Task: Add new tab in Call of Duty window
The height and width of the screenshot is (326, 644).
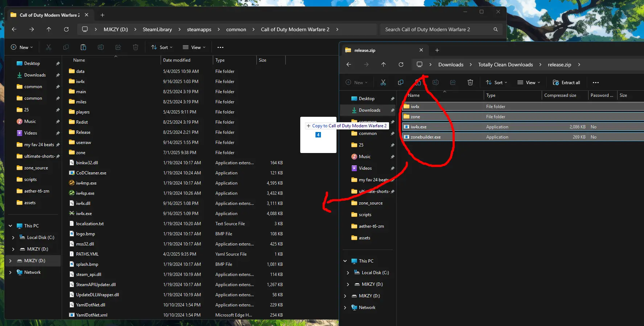Action: pyautogui.click(x=103, y=15)
